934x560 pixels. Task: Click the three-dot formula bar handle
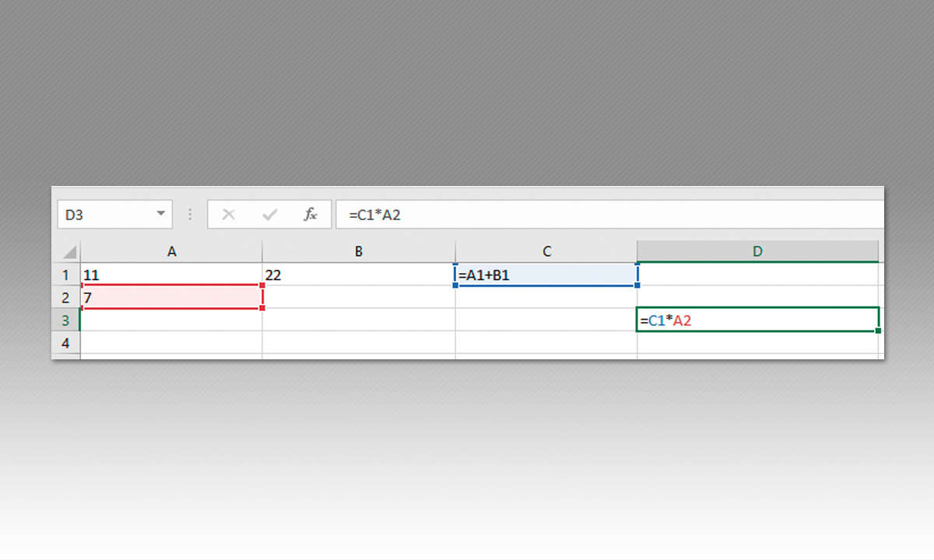[190, 215]
